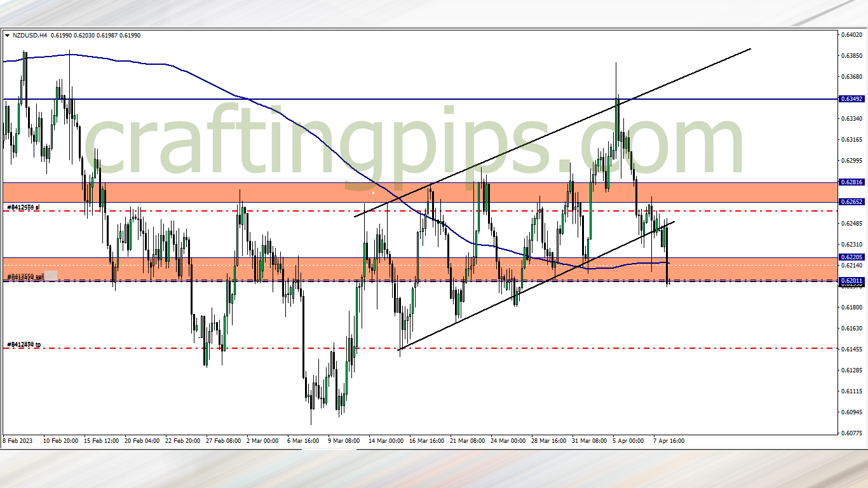Click the 0.62485 value on price axis
The image size is (868, 488).
pyautogui.click(x=851, y=224)
